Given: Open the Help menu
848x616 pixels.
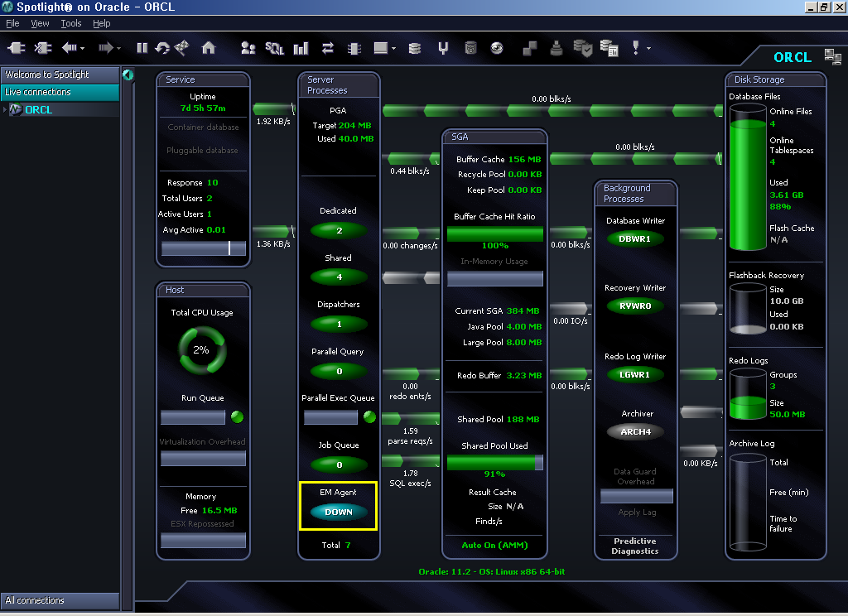Looking at the screenshot, I should tap(101, 23).
